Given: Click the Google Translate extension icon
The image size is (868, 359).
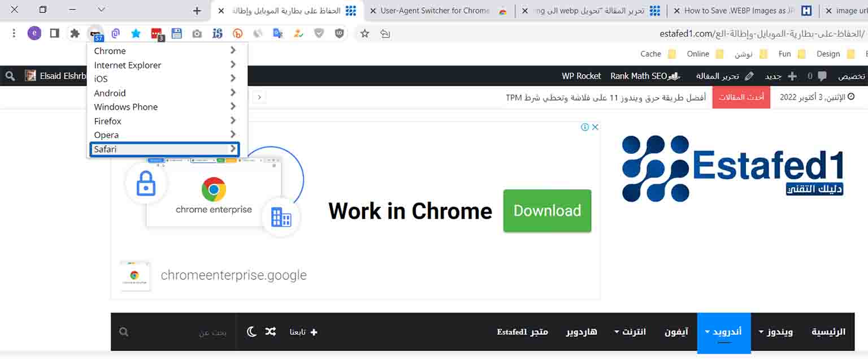Looking at the screenshot, I should (278, 33).
